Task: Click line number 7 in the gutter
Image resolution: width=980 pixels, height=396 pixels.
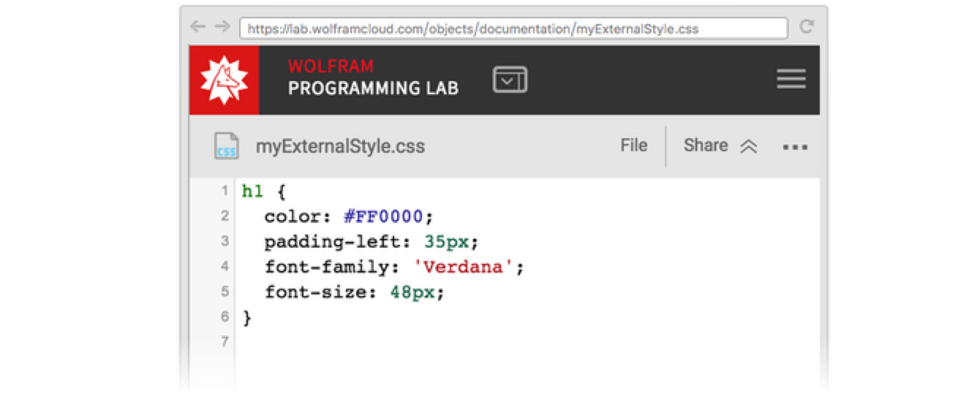Action: click(225, 341)
